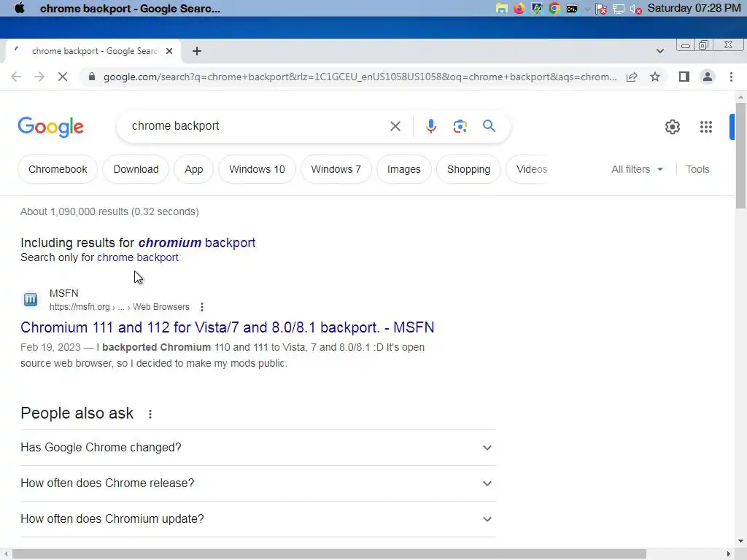747x560 pixels.
Task: Click the scroll right arrow
Action: (729, 554)
